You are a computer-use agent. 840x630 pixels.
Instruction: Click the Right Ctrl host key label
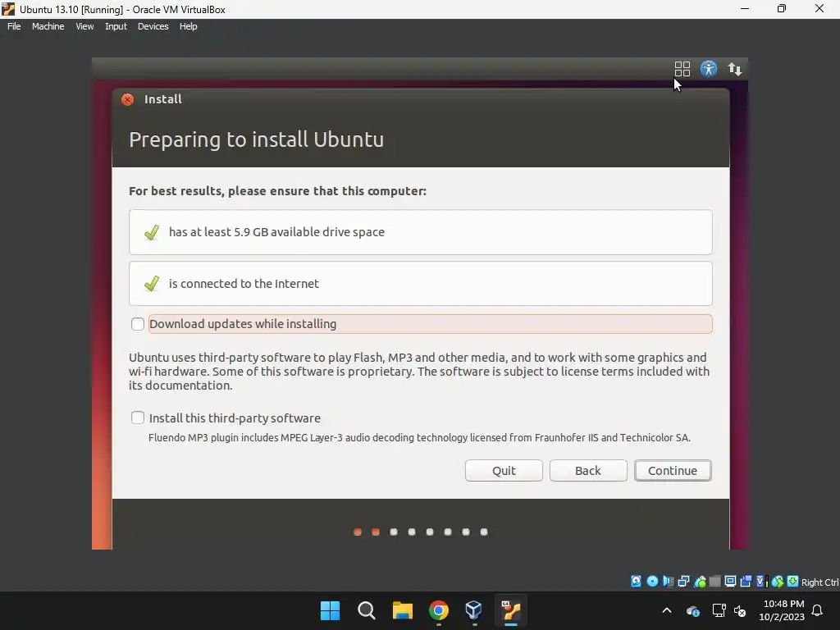pos(819,582)
